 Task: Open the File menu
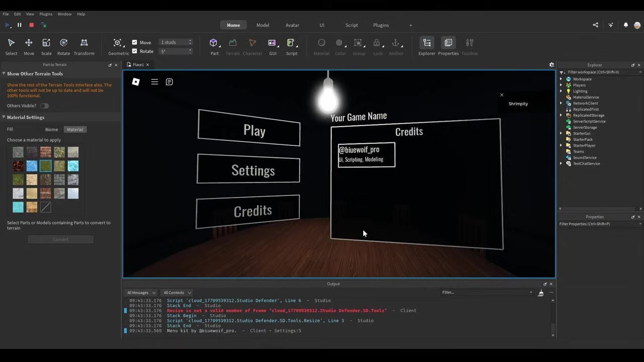point(6,14)
